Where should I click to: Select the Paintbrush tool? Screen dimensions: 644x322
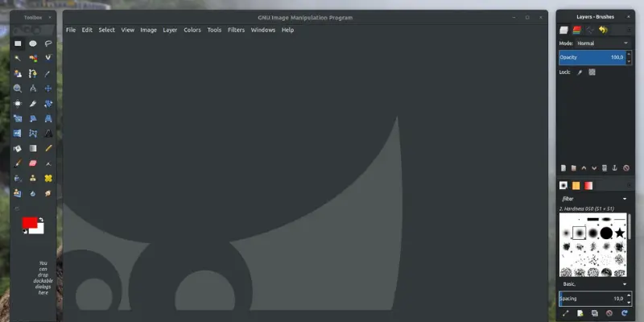point(18,163)
